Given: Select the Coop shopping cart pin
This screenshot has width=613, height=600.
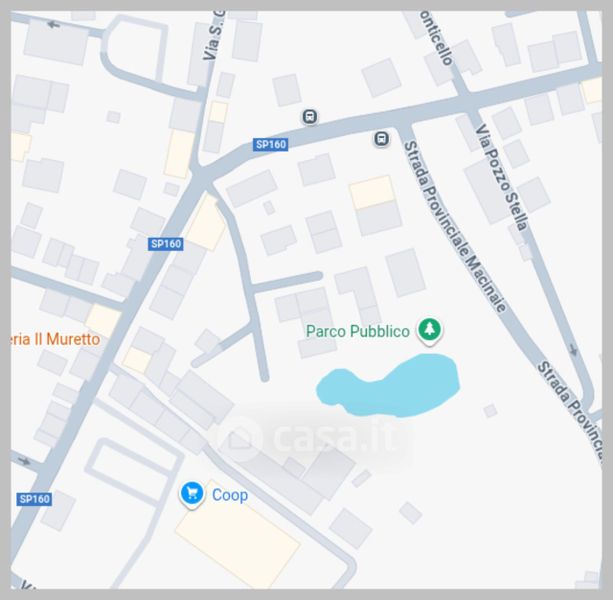Looking at the screenshot, I should 192,494.
